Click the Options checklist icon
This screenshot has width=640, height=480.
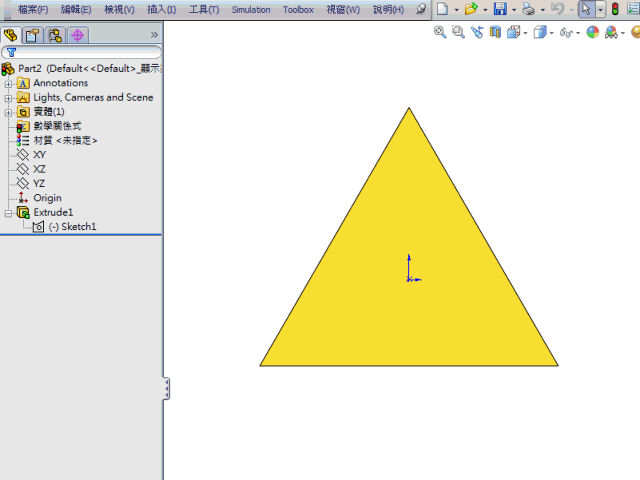pos(634,9)
